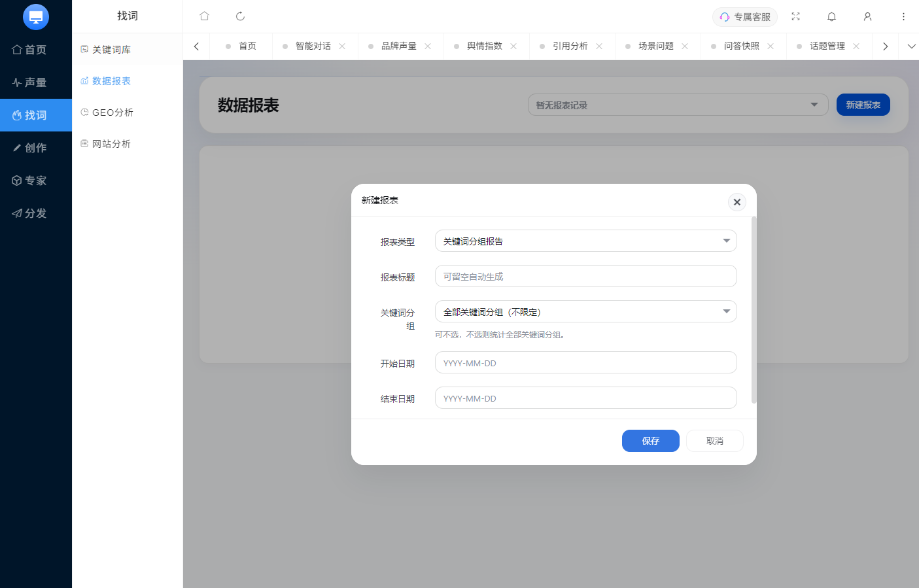Click the refresh page icon
The image size is (919, 588).
coord(240,16)
